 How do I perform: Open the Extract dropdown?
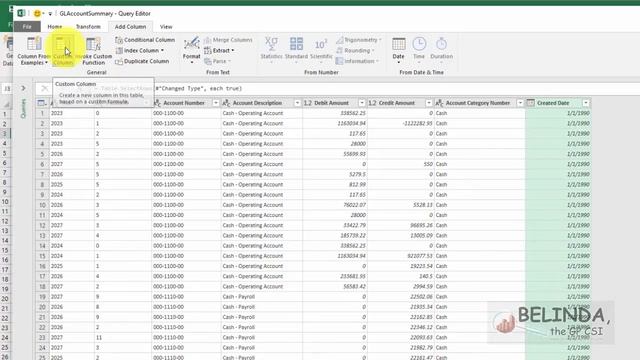pyautogui.click(x=219, y=51)
